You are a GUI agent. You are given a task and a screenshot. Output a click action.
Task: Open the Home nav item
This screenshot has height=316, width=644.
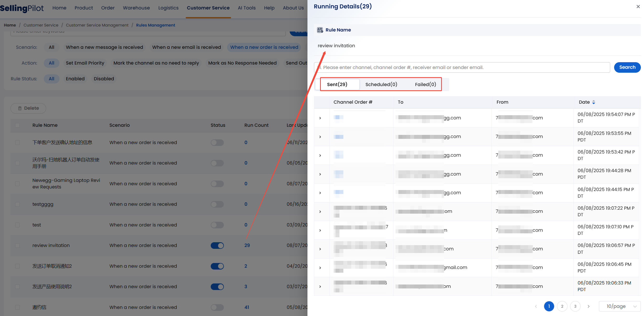(59, 8)
